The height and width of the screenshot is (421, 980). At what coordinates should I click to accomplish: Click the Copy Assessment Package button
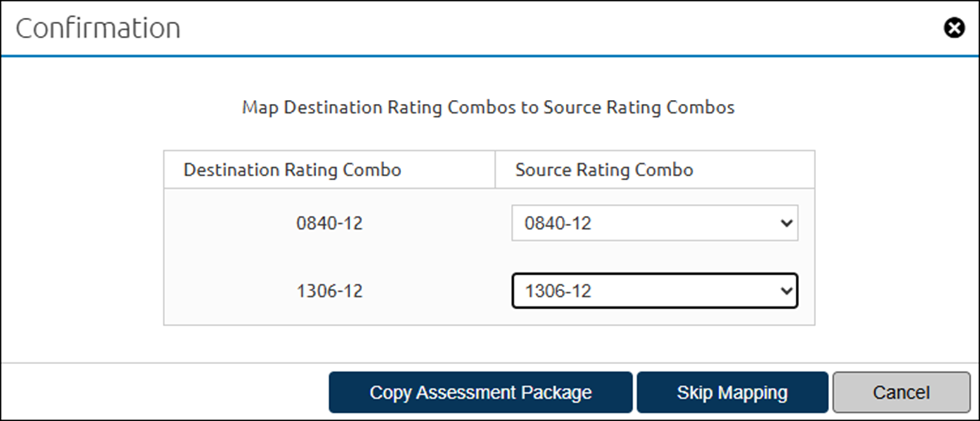pyautogui.click(x=481, y=392)
